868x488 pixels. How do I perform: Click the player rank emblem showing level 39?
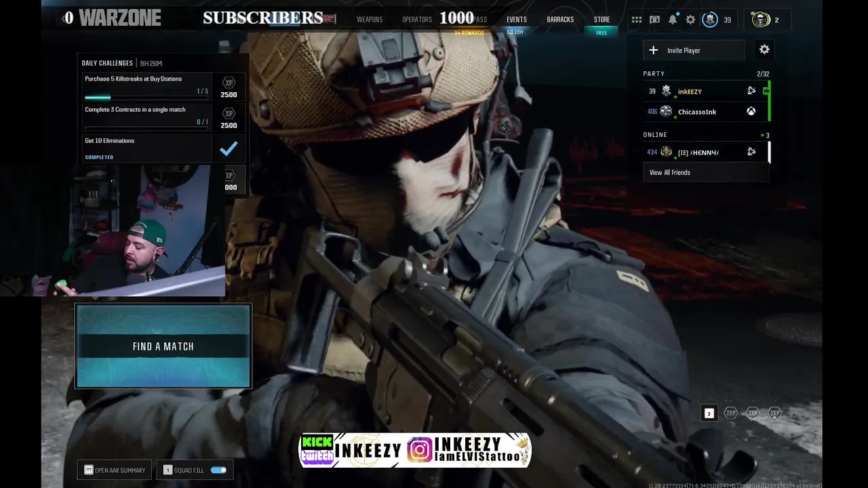709,20
